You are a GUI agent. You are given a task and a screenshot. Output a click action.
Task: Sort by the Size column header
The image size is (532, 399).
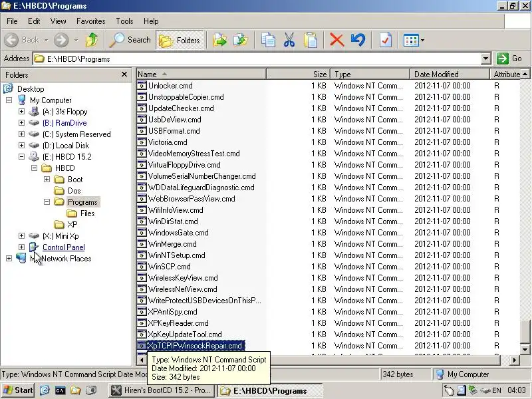coord(299,74)
